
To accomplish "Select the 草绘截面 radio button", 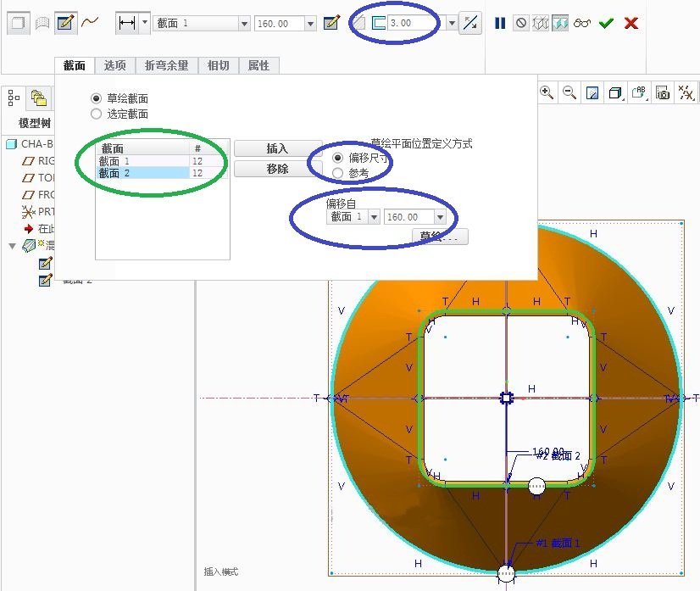I will tap(96, 98).
